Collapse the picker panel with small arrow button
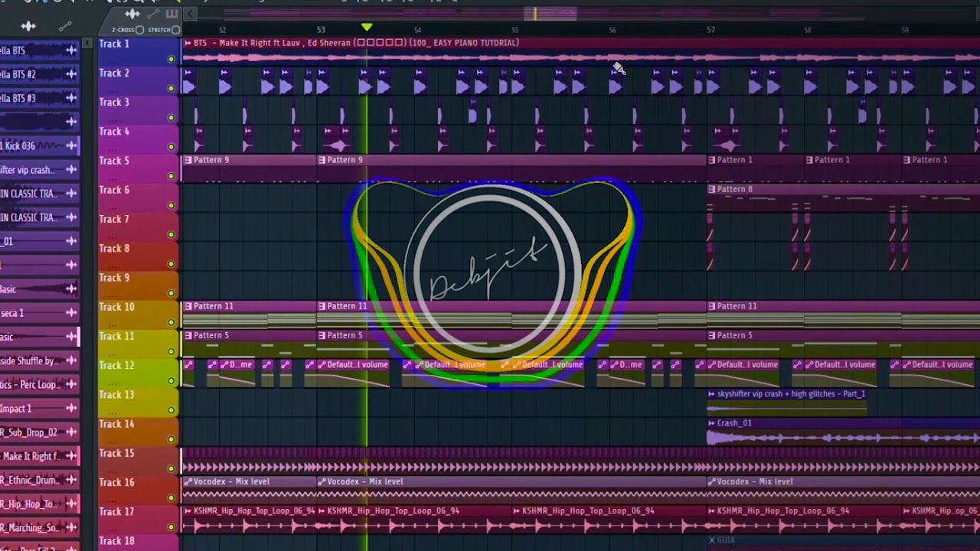 [87, 44]
